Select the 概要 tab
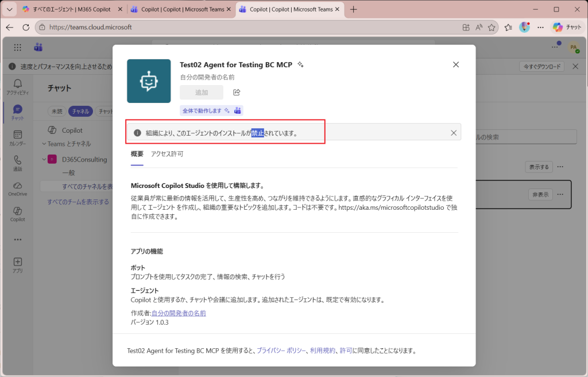This screenshot has height=377, width=588. [137, 154]
